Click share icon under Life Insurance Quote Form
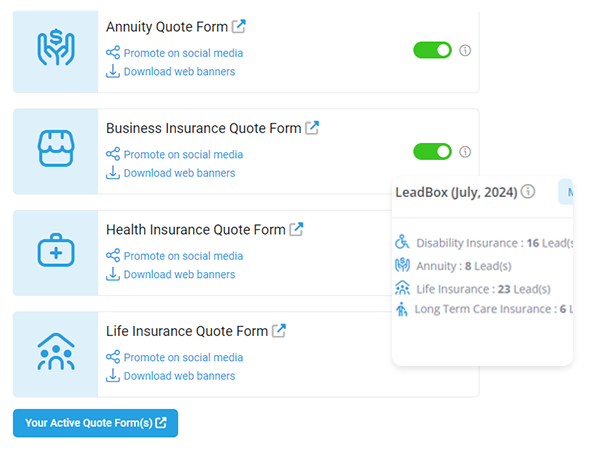 coord(113,357)
